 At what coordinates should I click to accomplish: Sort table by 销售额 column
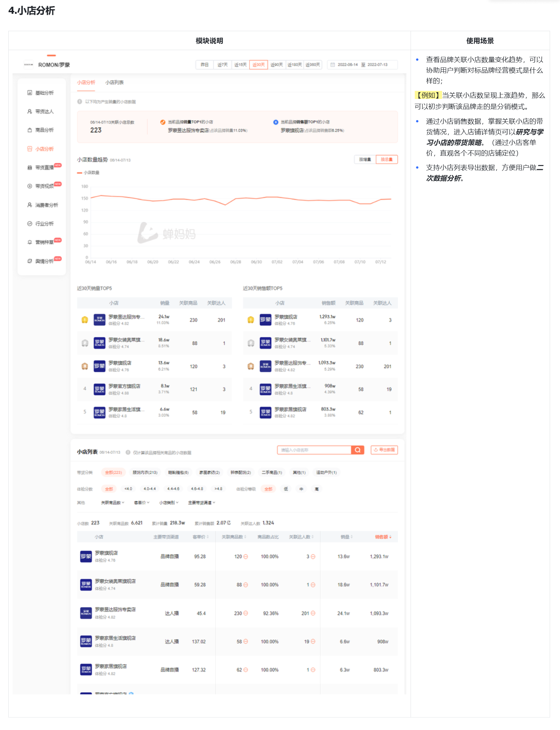tap(383, 537)
